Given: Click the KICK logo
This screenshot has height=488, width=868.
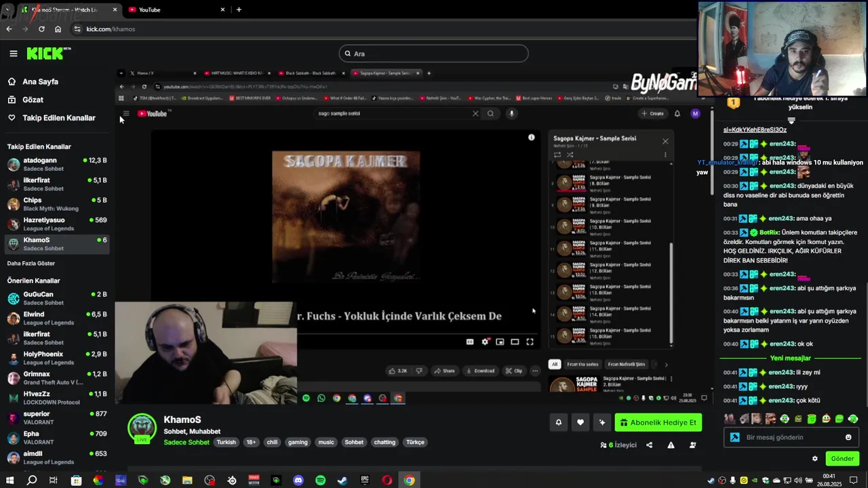Looking at the screenshot, I should 49,54.
